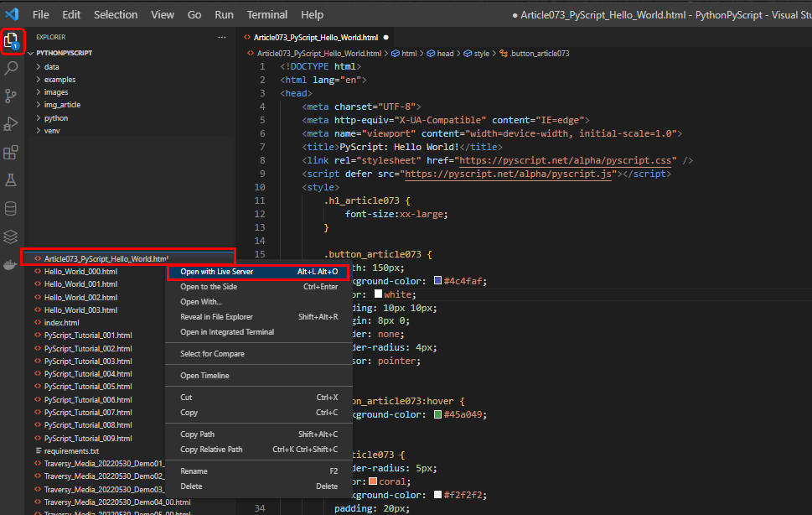Screen dimensions: 812x515
Task: Open the Edit menu
Action: (x=71, y=14)
